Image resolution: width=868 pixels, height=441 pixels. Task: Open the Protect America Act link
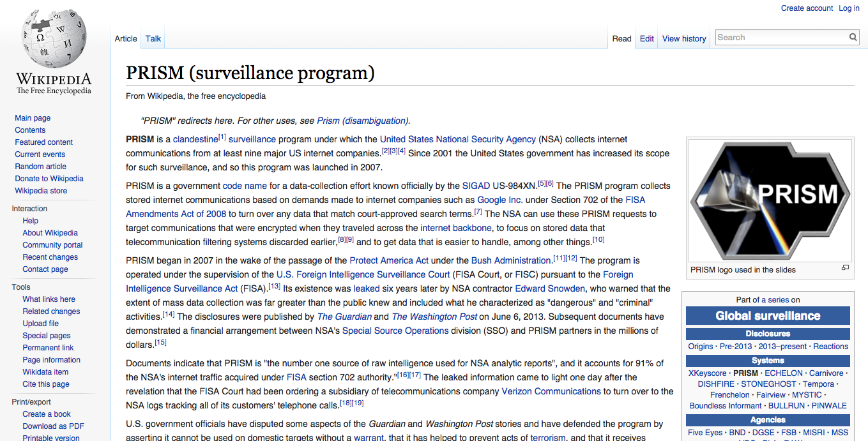point(390,260)
